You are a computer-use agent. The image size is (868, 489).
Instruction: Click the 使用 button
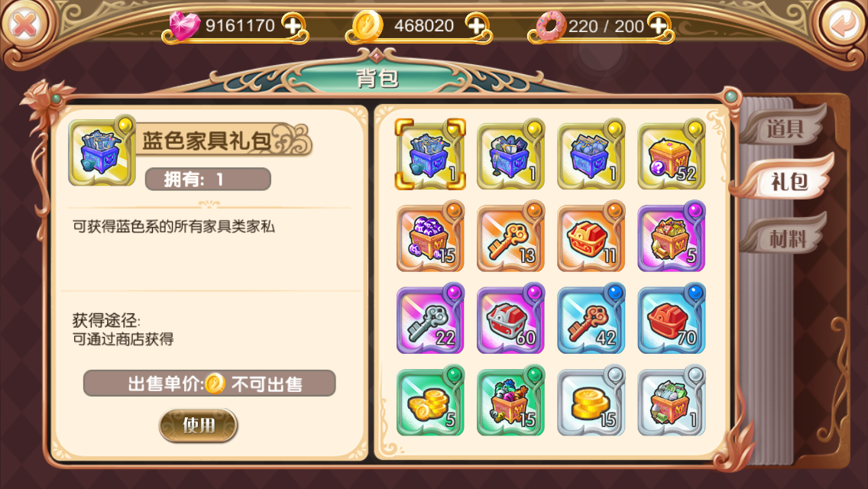pos(198,426)
